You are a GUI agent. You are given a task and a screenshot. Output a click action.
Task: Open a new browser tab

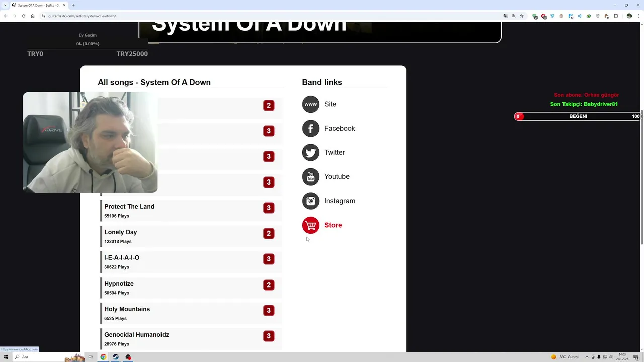(x=73, y=5)
